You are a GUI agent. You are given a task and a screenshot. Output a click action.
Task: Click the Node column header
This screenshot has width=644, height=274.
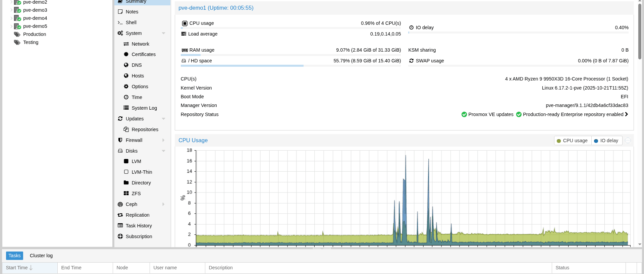tap(131, 268)
